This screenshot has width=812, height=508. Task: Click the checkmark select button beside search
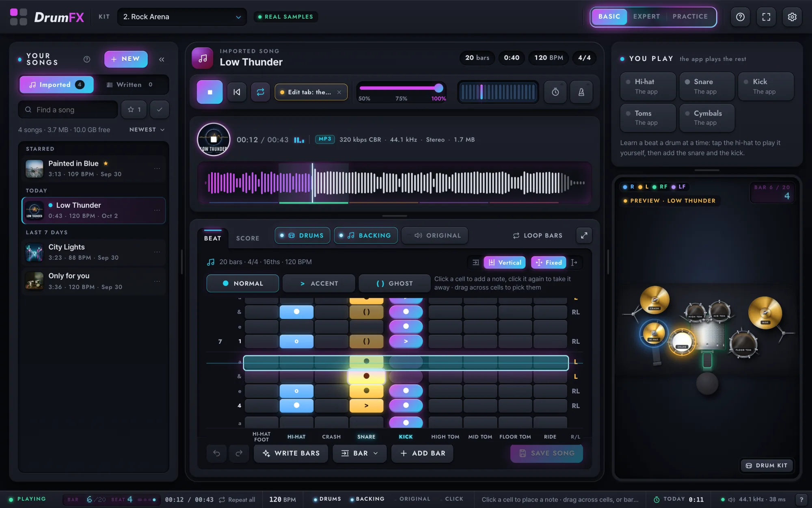pos(160,109)
